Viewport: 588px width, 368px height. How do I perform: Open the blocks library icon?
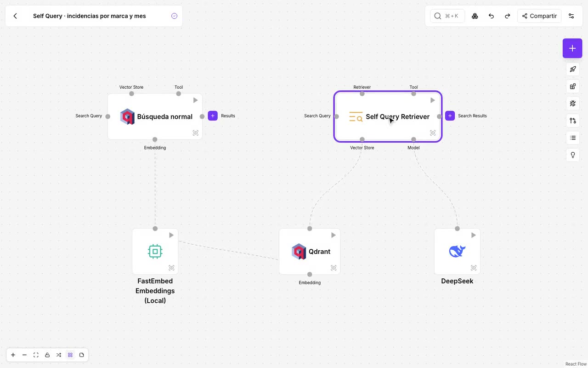[x=573, y=86]
